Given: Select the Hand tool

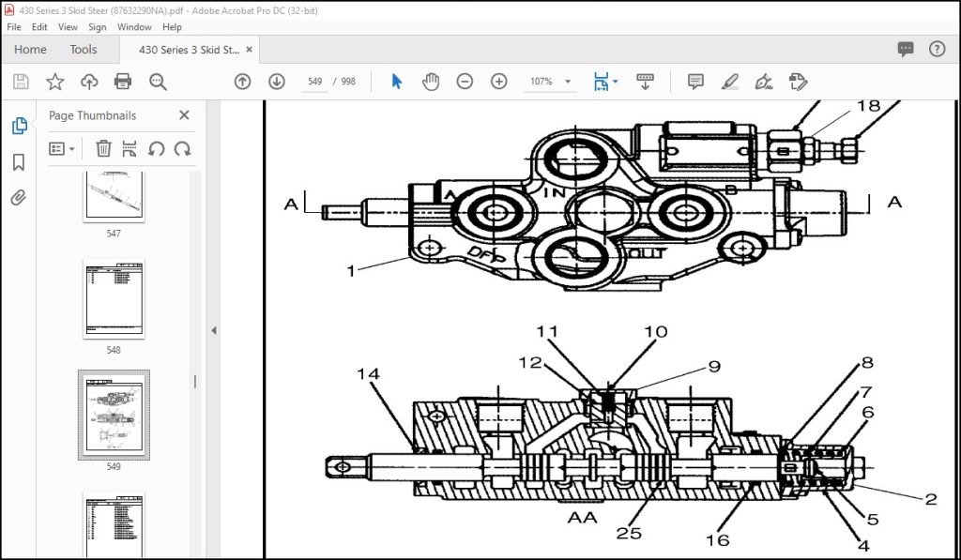Looking at the screenshot, I should click(430, 82).
